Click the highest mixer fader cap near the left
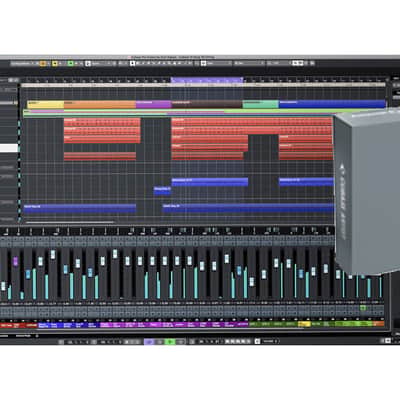 tap(53, 255)
